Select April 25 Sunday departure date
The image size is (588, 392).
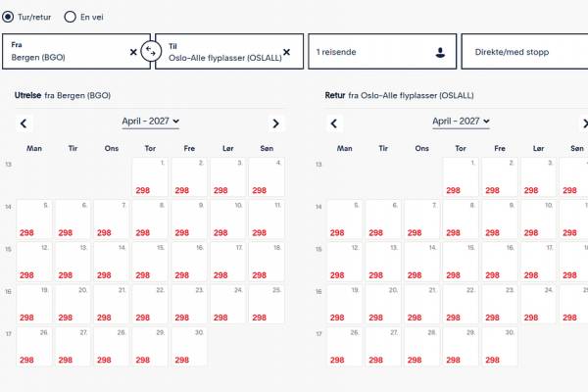267,304
